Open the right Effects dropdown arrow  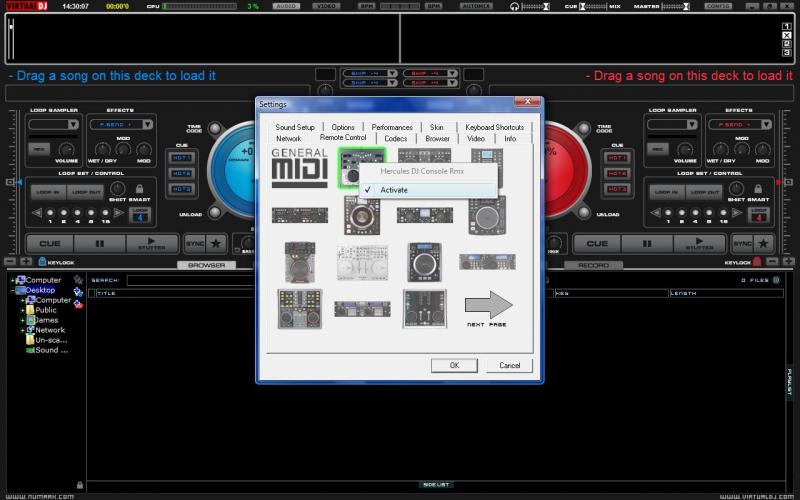coord(766,124)
